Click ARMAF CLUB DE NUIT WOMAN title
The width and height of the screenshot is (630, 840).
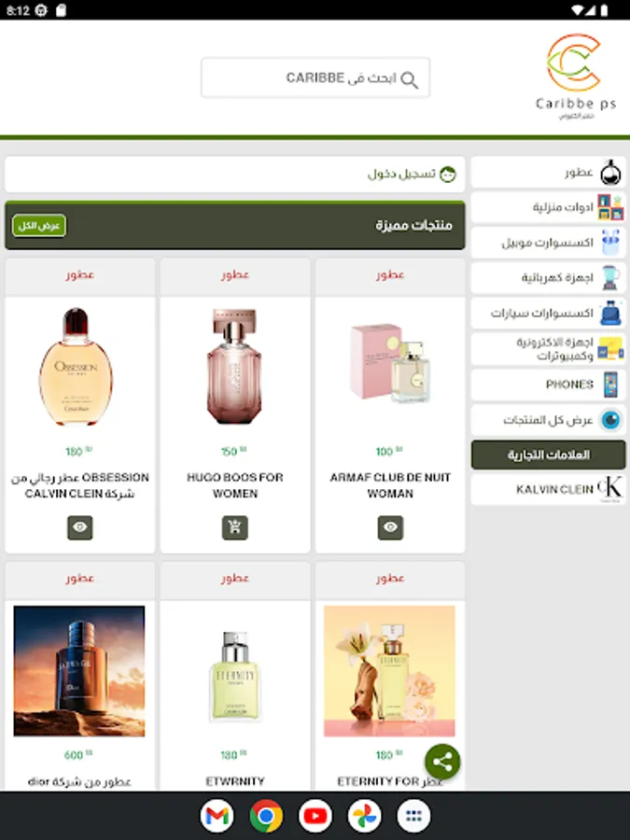tap(390, 485)
